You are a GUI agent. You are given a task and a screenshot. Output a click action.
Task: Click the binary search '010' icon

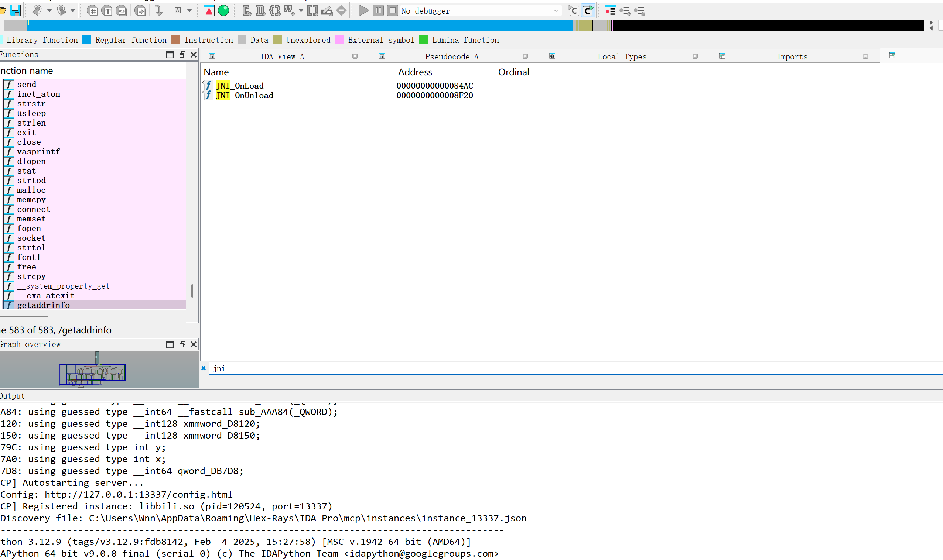[x=122, y=11]
